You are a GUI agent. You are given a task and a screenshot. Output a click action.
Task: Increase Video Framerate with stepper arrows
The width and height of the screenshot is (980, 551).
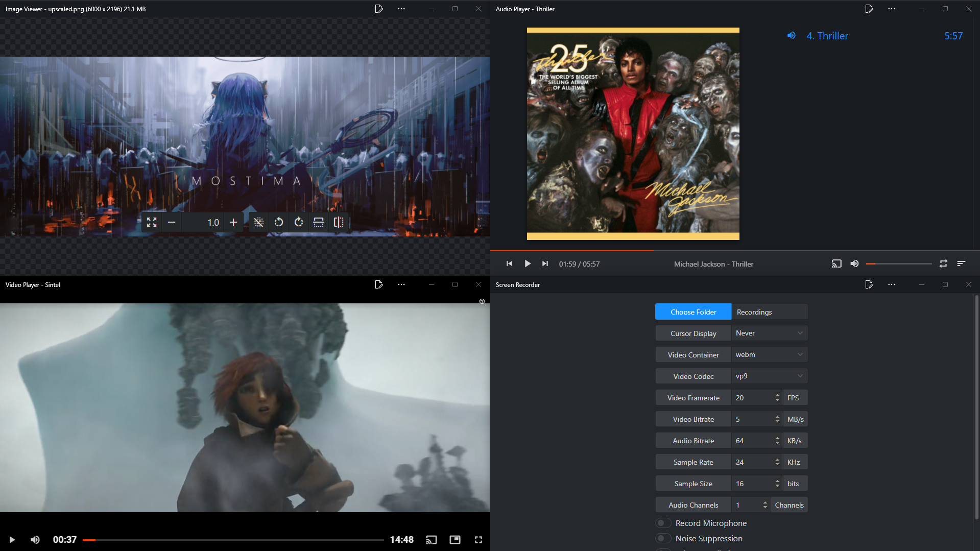click(777, 396)
